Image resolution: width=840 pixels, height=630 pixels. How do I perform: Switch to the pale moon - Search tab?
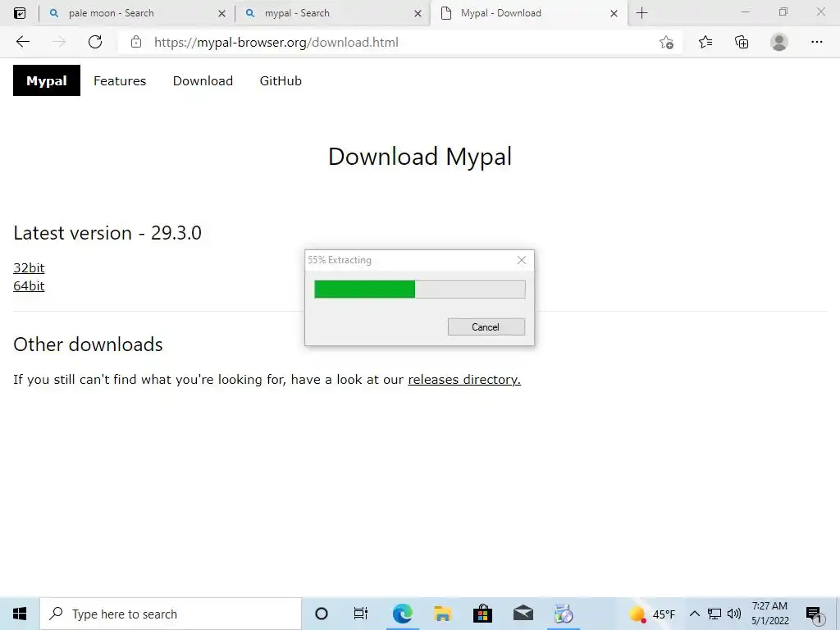137,13
